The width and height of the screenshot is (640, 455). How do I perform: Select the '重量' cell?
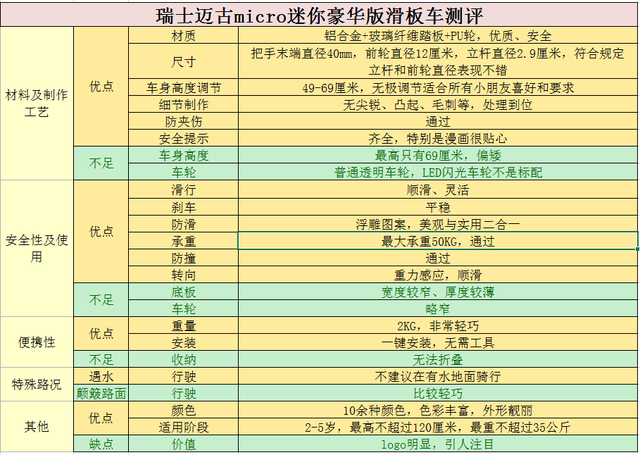tap(183, 326)
